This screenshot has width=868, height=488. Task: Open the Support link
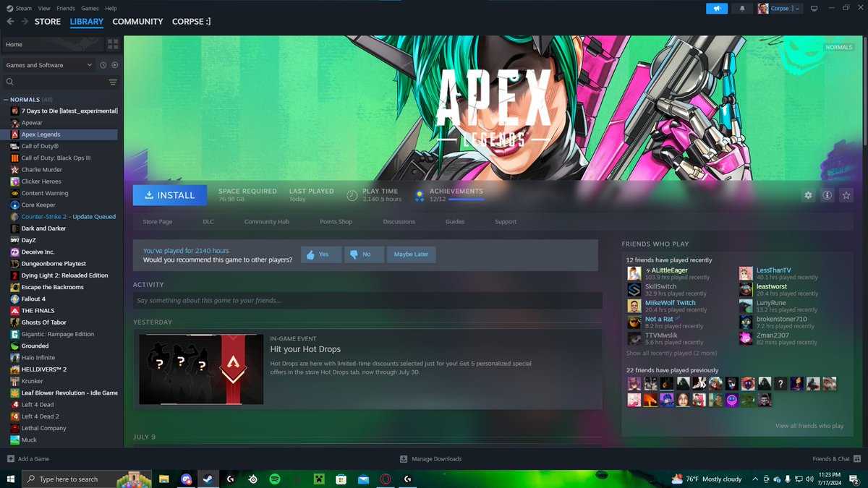click(506, 222)
